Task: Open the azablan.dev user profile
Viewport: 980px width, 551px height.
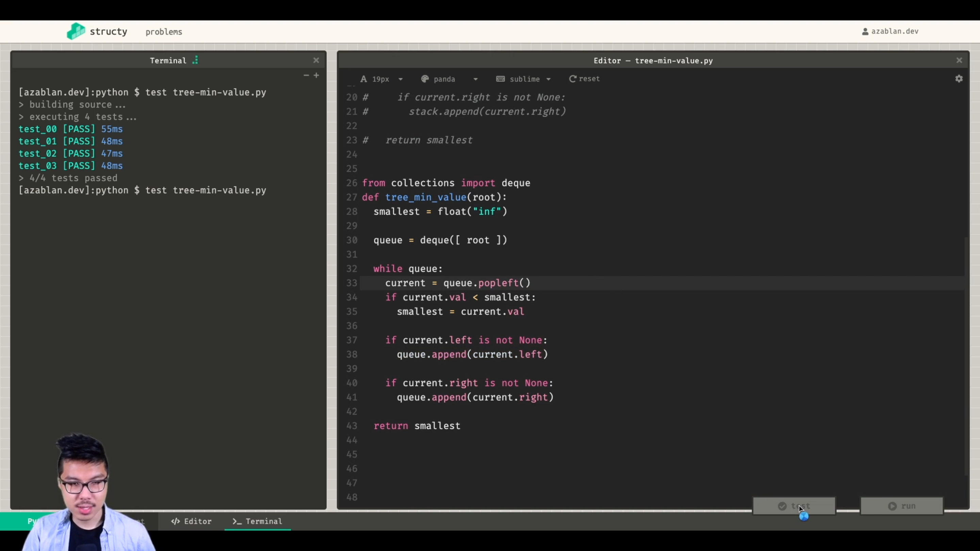Action: 890,31
